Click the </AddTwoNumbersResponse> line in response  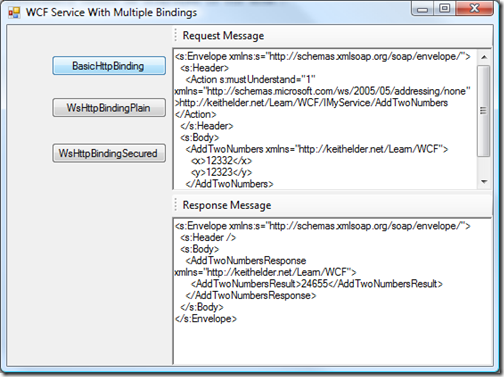click(251, 295)
